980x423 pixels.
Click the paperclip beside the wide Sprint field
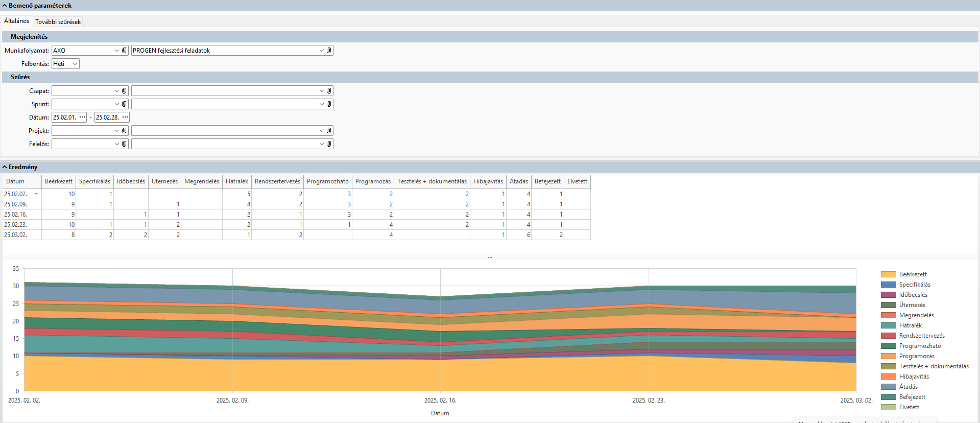click(329, 104)
